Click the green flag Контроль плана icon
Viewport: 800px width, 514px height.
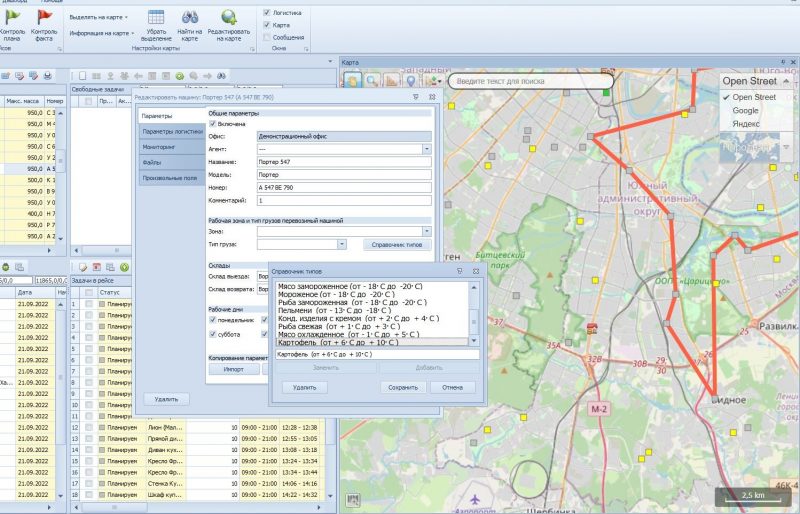tap(12, 17)
